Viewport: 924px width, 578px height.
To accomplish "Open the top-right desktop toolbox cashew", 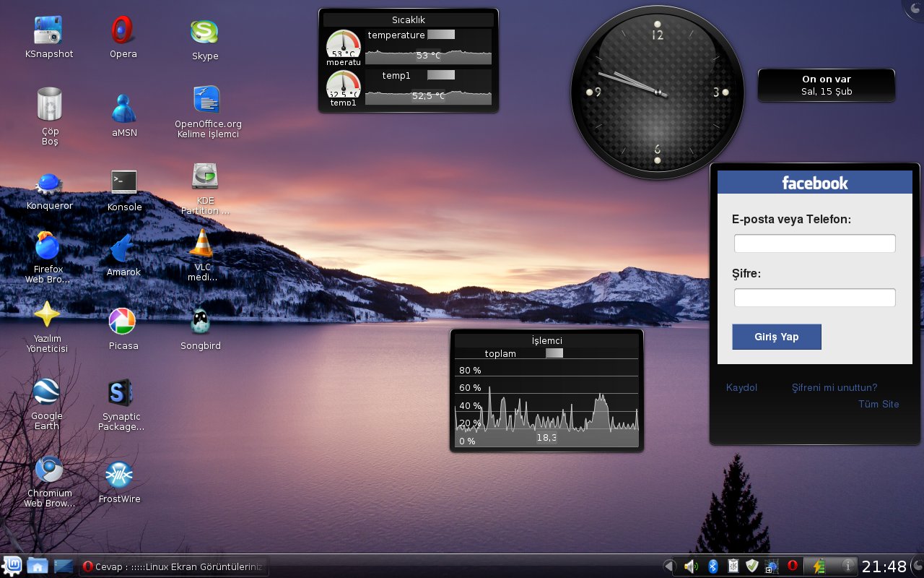I will [915, 7].
